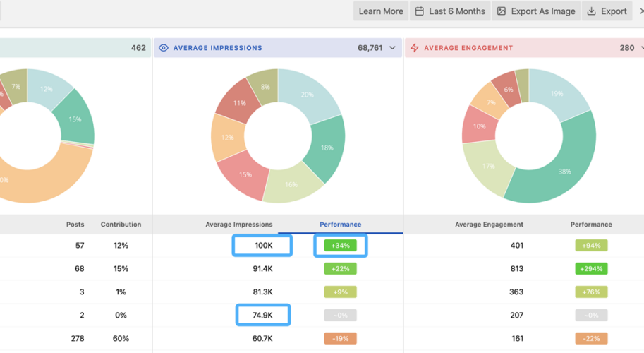Click the -19% orange performance badge
Viewport: 644px width, 353px height.
[340, 338]
